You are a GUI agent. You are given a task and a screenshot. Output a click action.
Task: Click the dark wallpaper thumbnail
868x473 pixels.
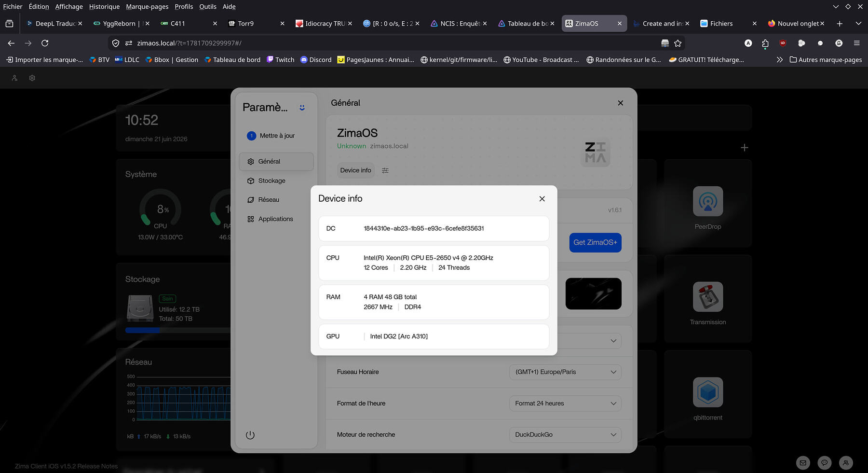[x=593, y=293]
